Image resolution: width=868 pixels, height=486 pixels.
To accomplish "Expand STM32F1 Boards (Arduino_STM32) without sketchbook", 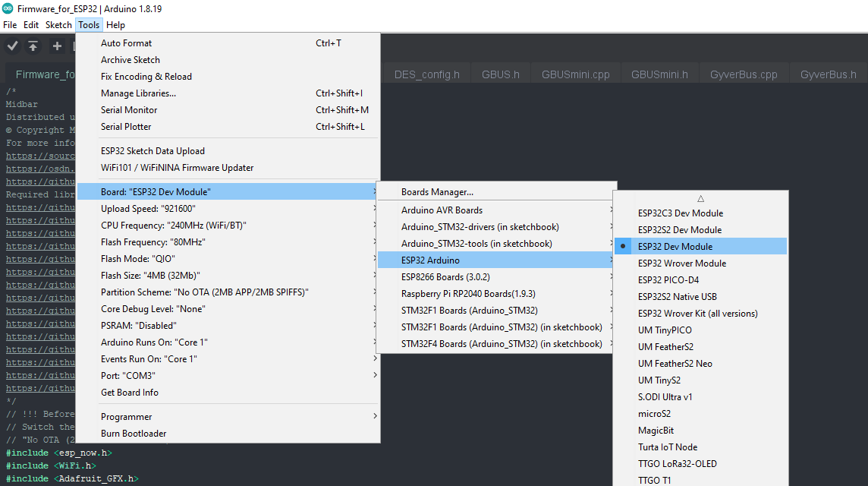I will (x=496, y=311).
